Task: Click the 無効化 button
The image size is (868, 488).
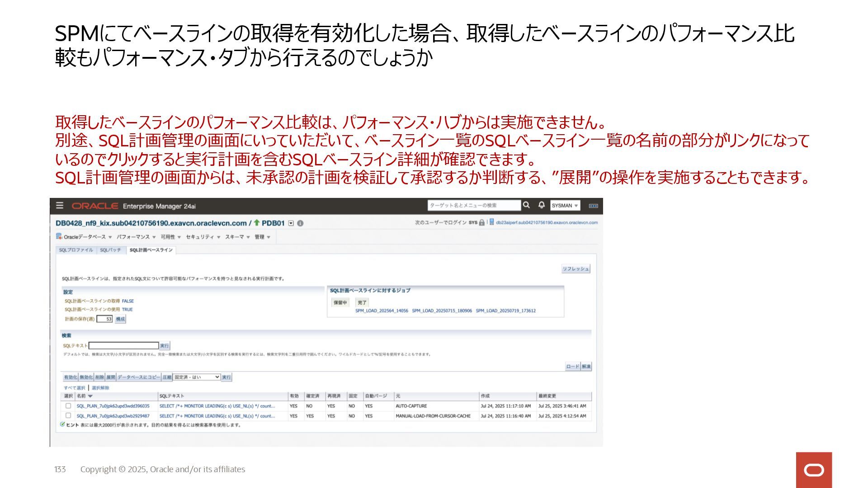Action: click(x=86, y=377)
